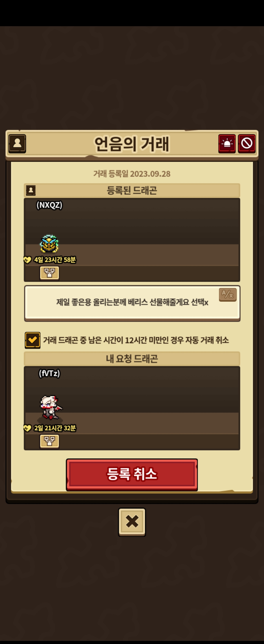Screen dimensions: 264x644
Task: Tap the 거래 등록일 2023.09.28 date text
Action: pos(132,174)
